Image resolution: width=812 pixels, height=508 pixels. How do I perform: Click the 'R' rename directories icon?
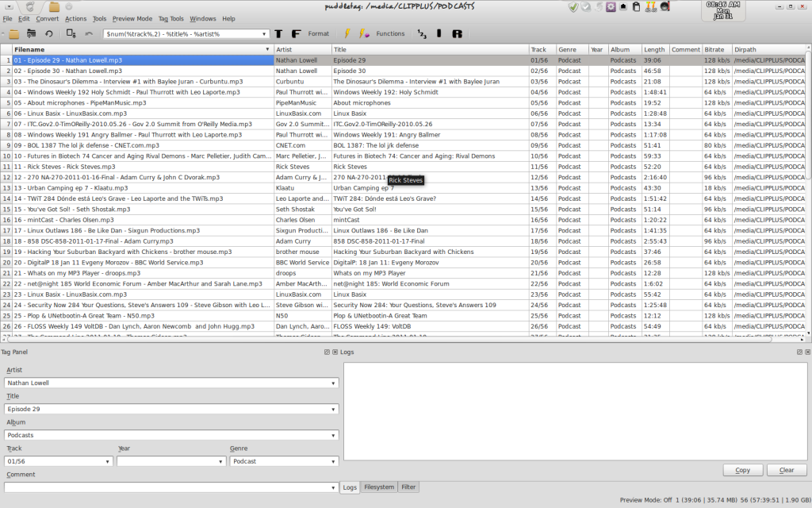click(457, 34)
